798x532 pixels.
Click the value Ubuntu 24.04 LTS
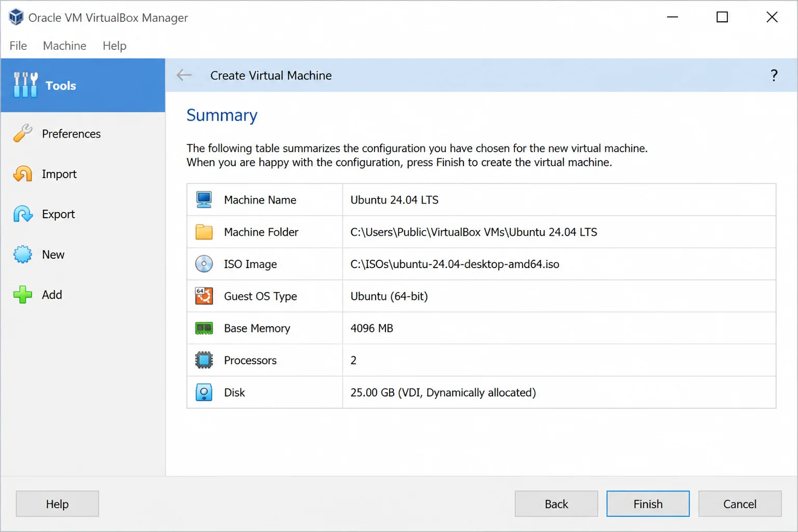(x=394, y=200)
